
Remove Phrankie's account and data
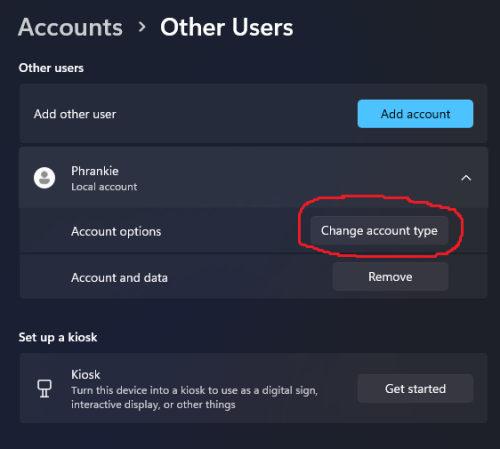tap(390, 277)
